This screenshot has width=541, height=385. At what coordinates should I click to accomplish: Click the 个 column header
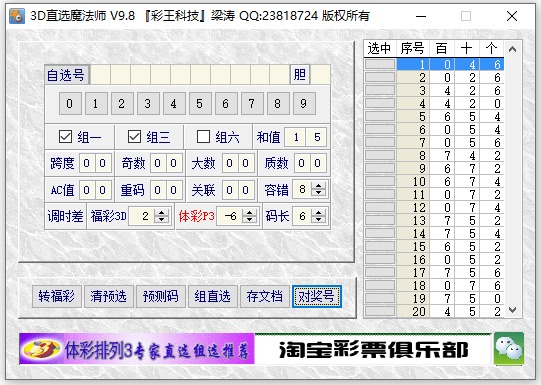point(491,48)
